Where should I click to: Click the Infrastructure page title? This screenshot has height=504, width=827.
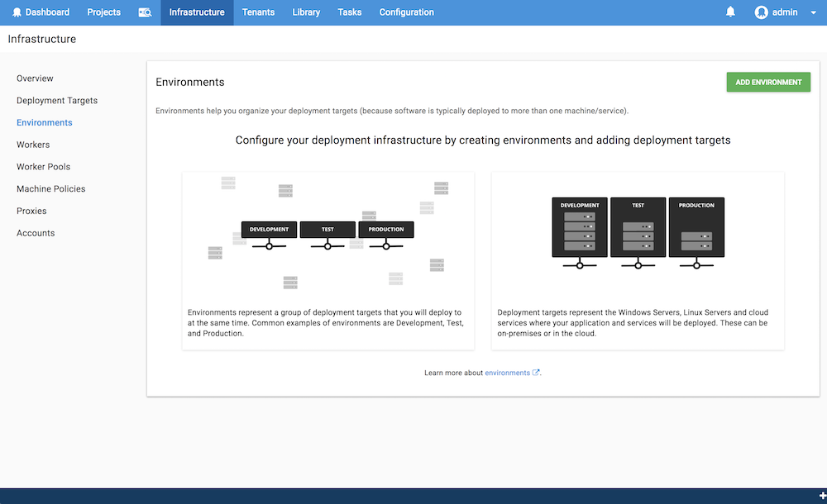41,39
